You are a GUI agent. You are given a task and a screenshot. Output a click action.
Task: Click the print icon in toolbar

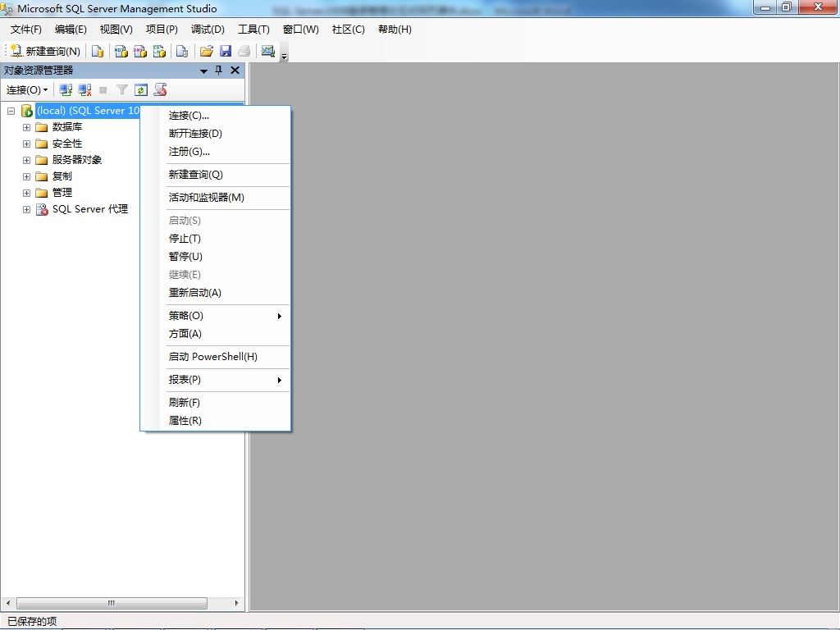[x=244, y=51]
